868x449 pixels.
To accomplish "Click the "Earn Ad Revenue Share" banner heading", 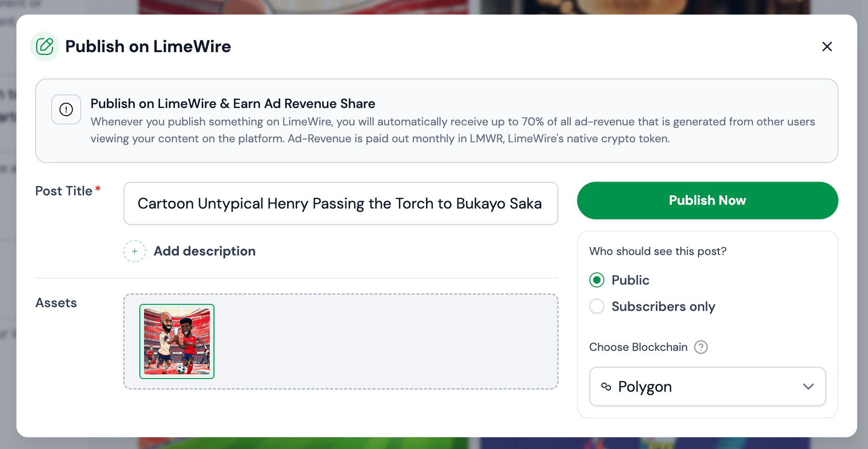I will [x=233, y=103].
